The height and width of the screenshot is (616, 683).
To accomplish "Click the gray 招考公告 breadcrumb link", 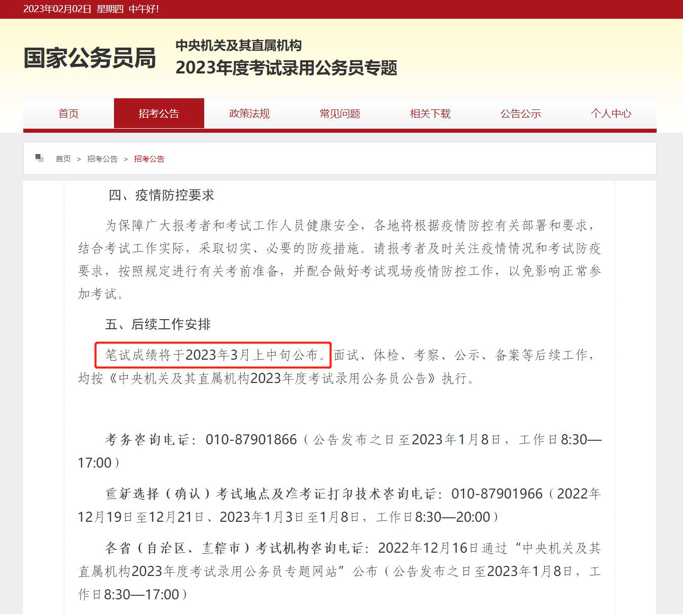I will (x=102, y=159).
